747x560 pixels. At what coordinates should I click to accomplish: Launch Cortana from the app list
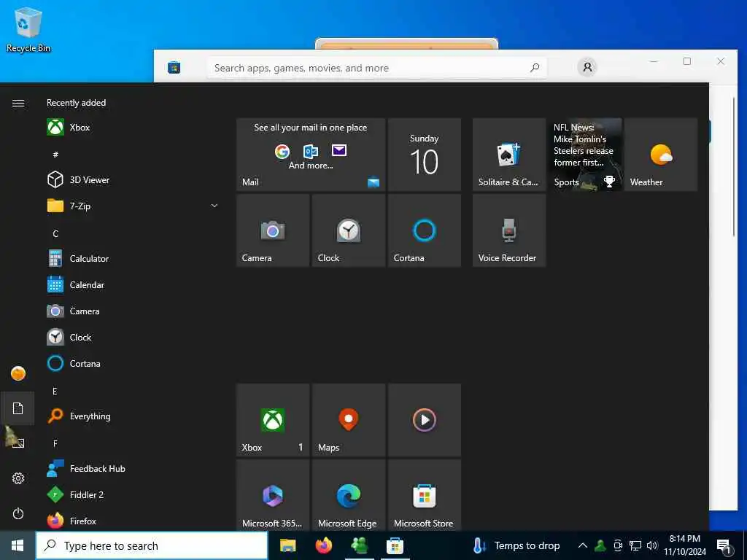tap(133, 363)
